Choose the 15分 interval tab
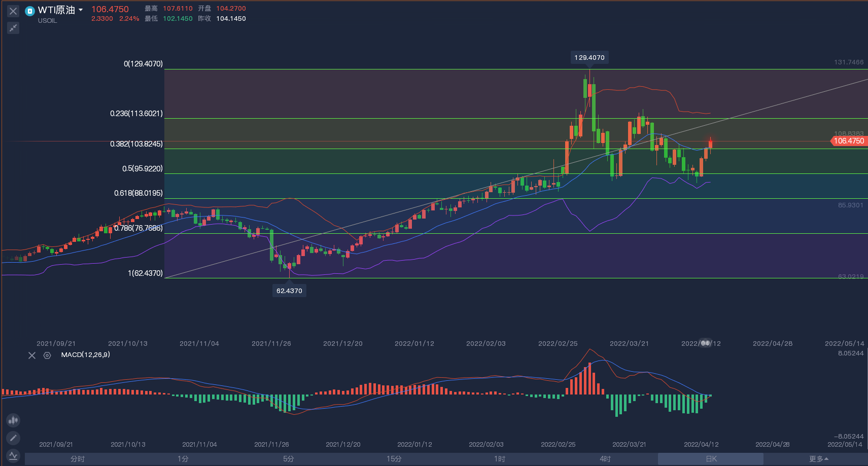 click(x=394, y=459)
